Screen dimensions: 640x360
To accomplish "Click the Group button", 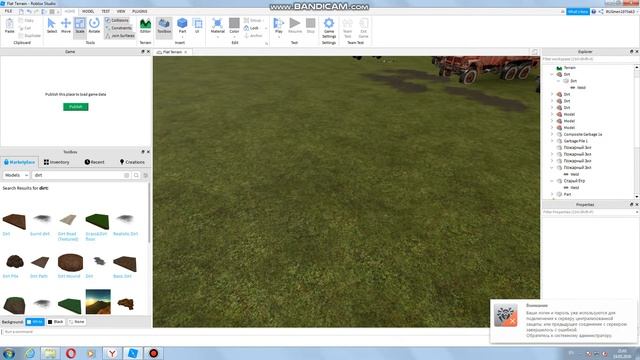I will pyautogui.click(x=253, y=20).
